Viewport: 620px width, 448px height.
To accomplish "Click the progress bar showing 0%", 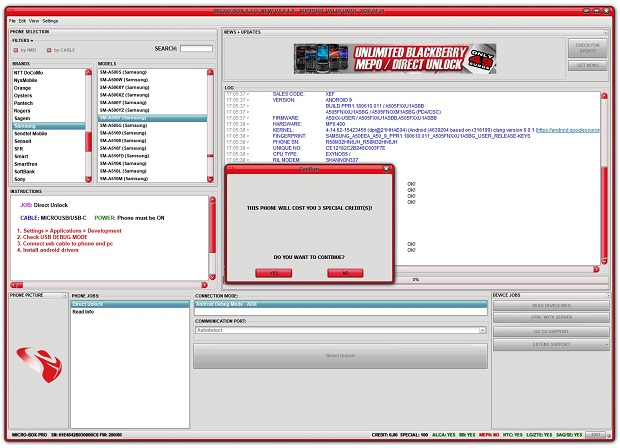I will (x=416, y=280).
